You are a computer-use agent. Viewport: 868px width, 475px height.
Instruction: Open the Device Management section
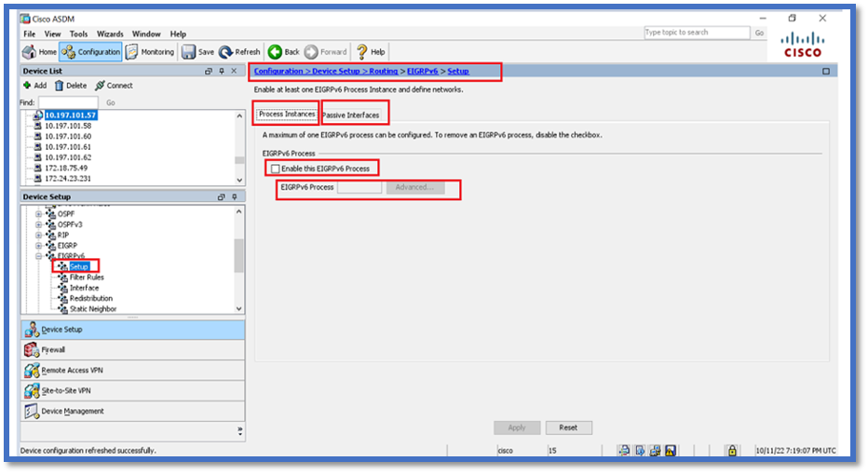pyautogui.click(x=133, y=412)
